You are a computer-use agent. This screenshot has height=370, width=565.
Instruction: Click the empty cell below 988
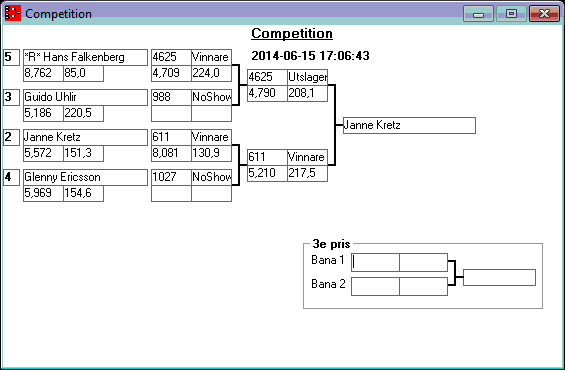click(x=171, y=113)
